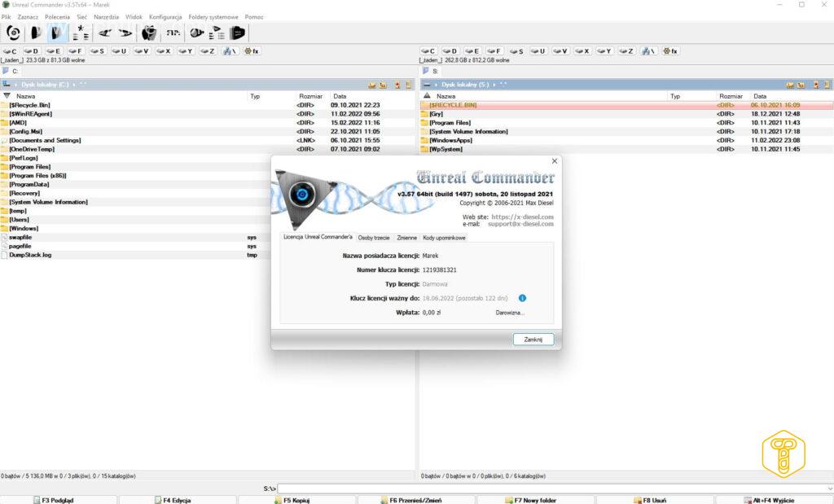This screenshot has height=504, width=834.
Task: Click the highlighted third icon in main toolbar
Action: [57, 33]
